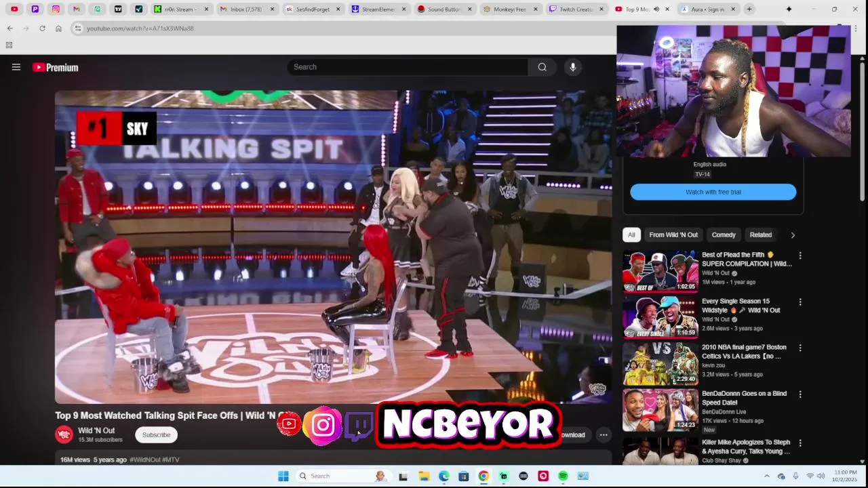Click Watch with free trial button
This screenshot has height=488, width=868.
(x=713, y=192)
